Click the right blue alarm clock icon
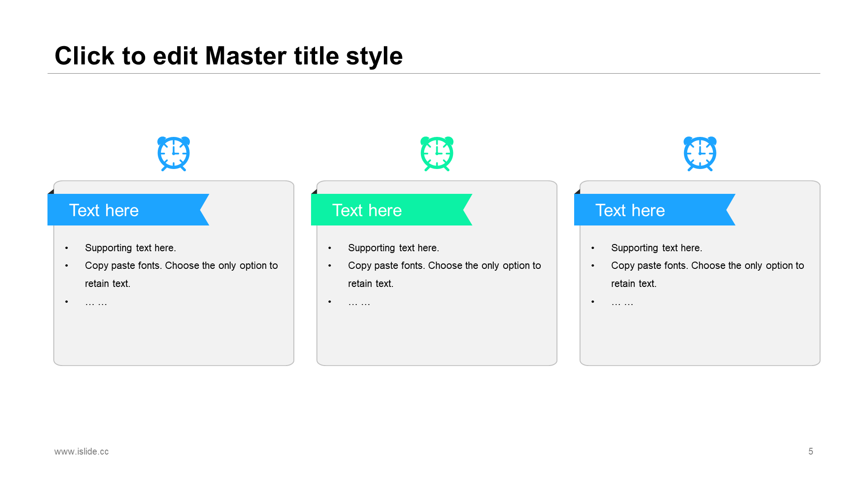The width and height of the screenshot is (868, 488). (700, 154)
